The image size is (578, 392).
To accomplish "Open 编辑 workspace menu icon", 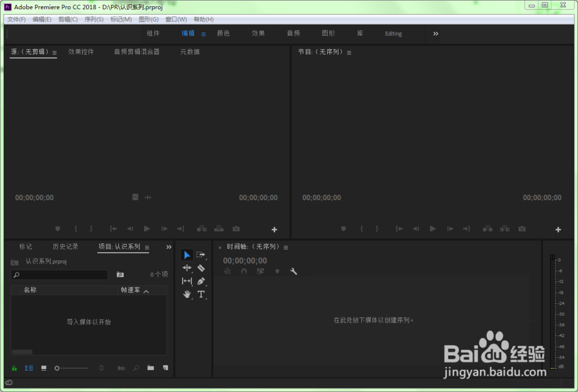I will 203,34.
